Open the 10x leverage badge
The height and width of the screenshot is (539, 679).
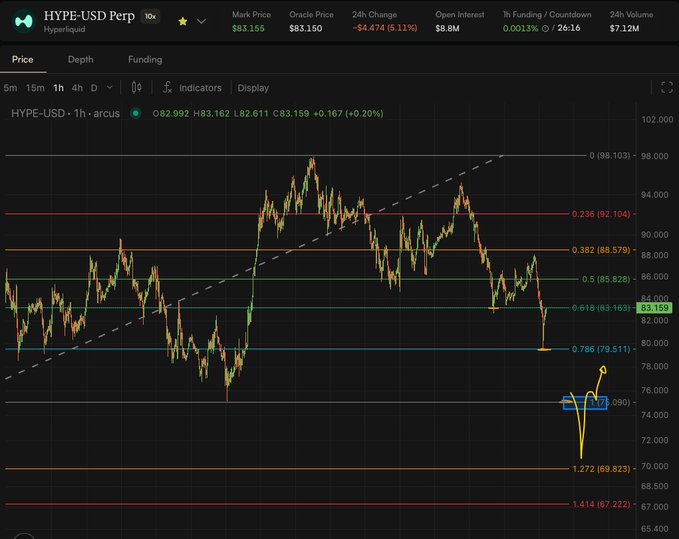(x=150, y=16)
